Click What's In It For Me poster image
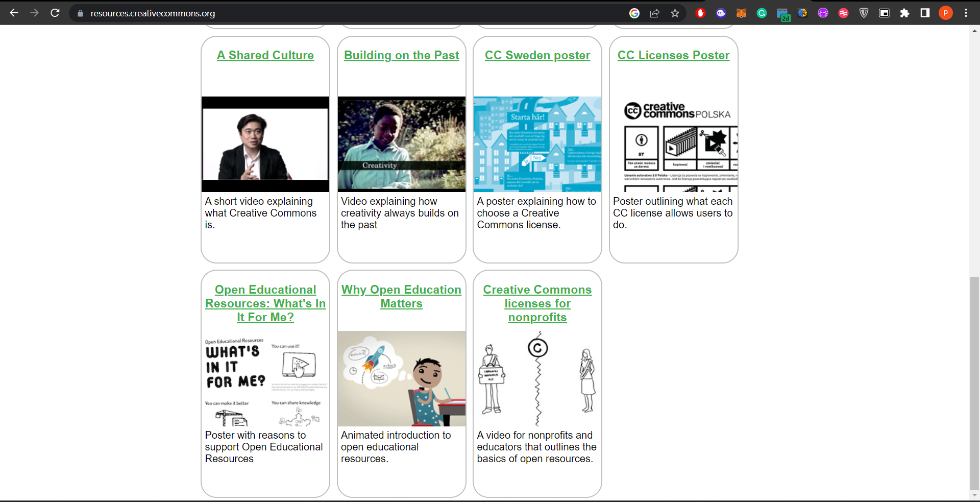This screenshot has height=502, width=980. [265, 378]
